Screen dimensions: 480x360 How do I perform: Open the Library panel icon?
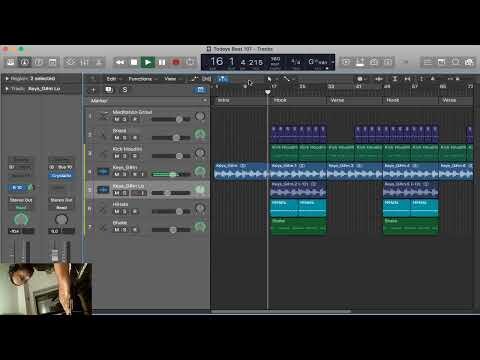click(11, 62)
